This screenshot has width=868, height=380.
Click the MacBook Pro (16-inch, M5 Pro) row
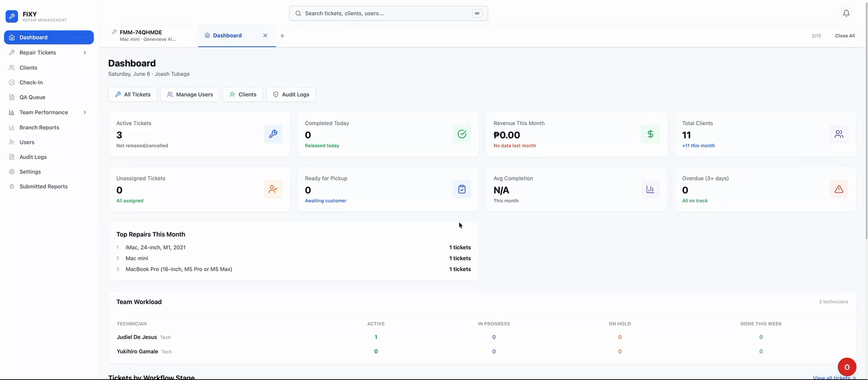293,269
